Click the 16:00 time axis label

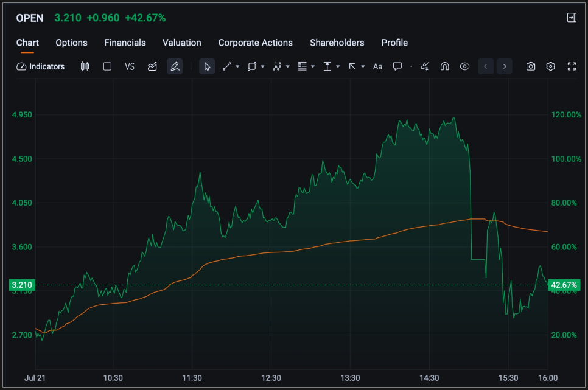[x=548, y=378]
